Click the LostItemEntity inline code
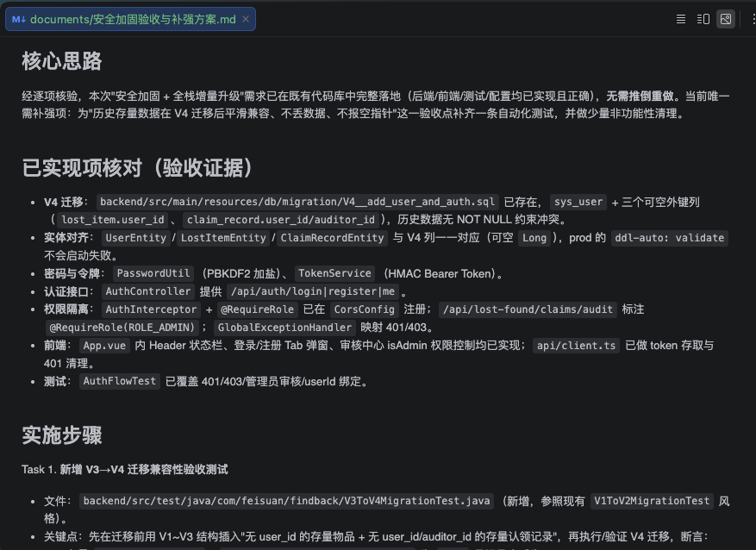Screen dimensions: 756x550 (x=223, y=238)
